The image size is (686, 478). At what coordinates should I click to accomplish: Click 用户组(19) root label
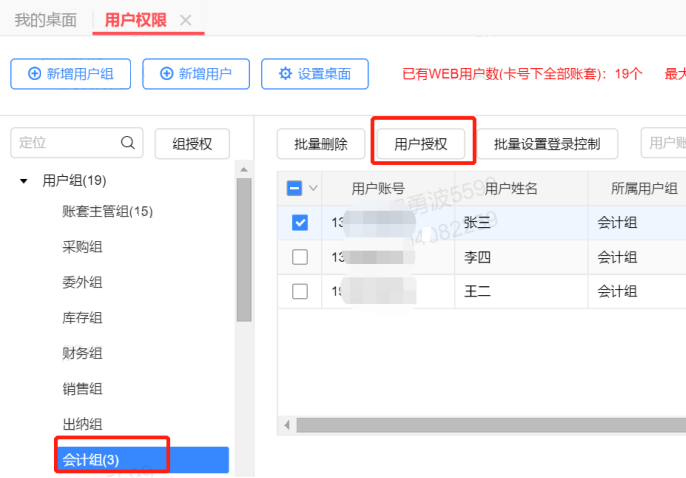pyautogui.click(x=74, y=181)
